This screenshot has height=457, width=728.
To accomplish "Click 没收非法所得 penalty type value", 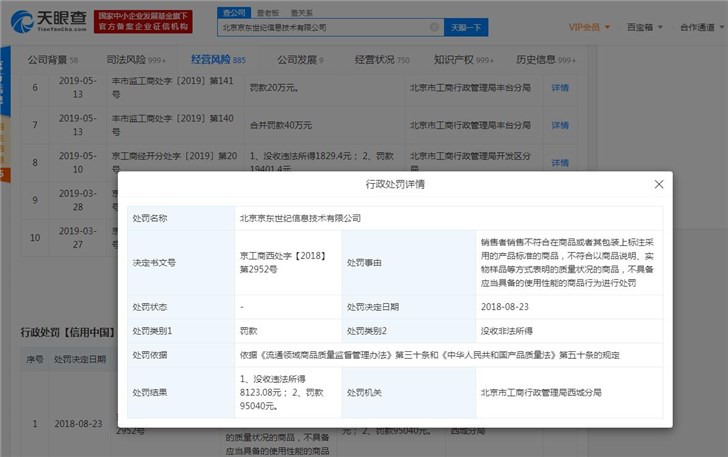I will [507, 331].
